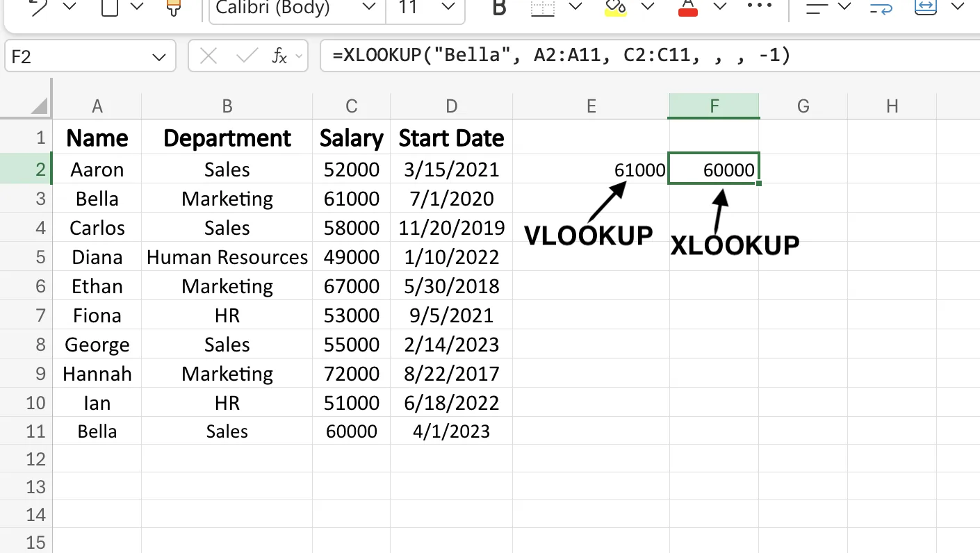Select column B header
980x553 pixels.
click(x=227, y=106)
